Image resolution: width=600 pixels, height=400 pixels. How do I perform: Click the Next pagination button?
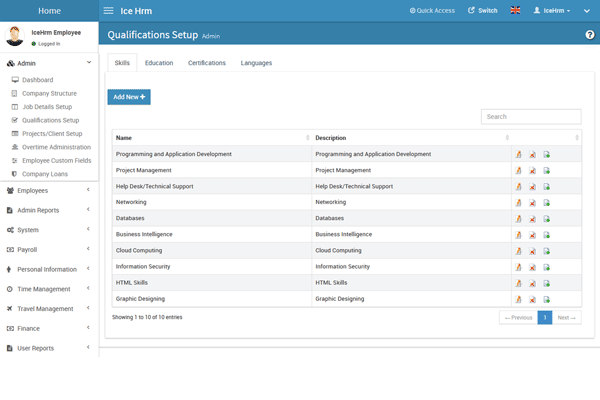coord(567,317)
